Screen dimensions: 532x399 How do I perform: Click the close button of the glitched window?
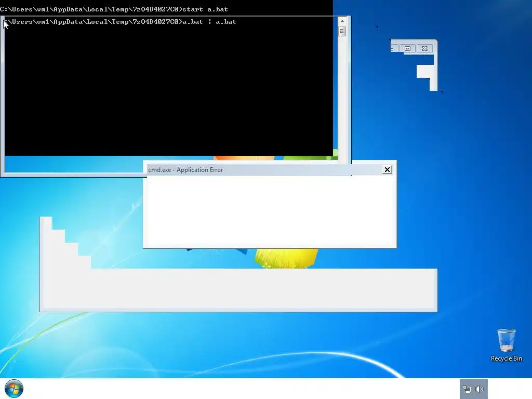(x=424, y=48)
